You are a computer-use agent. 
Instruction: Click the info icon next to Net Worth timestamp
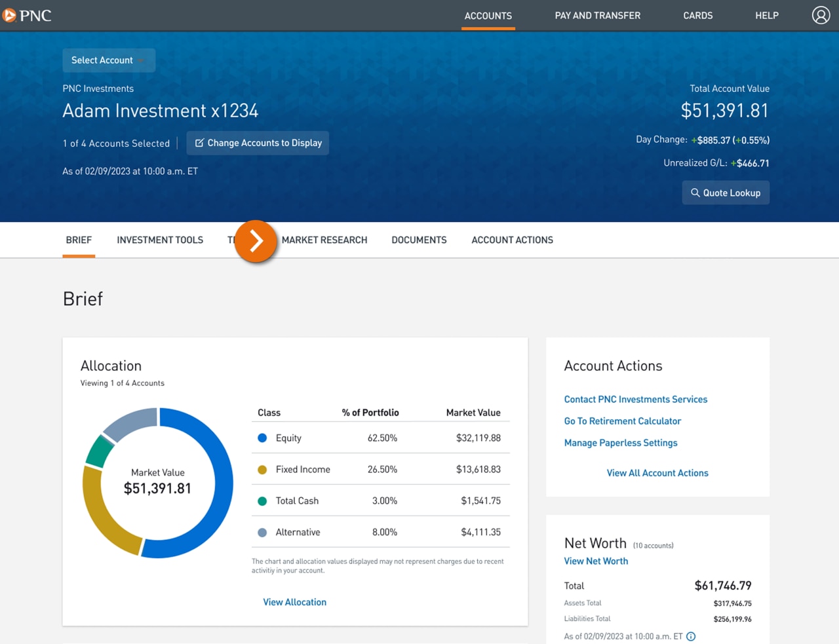pyautogui.click(x=691, y=636)
